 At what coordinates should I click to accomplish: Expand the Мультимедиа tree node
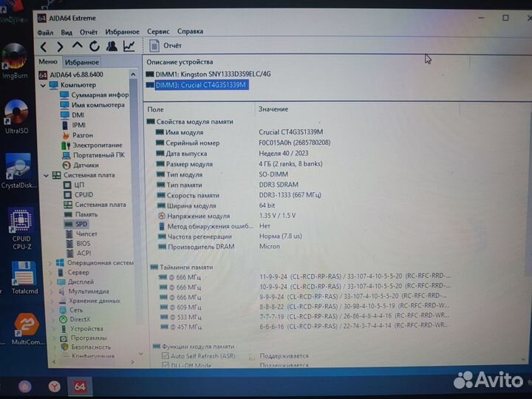(x=52, y=291)
